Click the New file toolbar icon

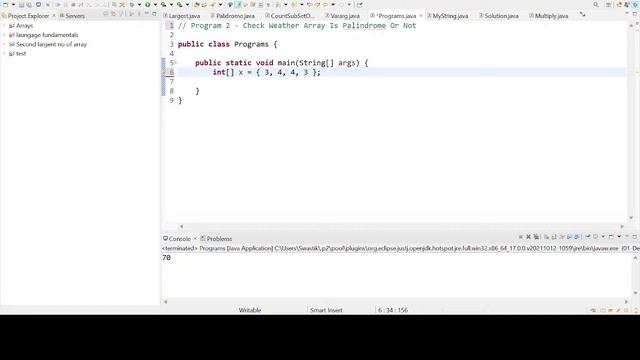pos(6,4)
